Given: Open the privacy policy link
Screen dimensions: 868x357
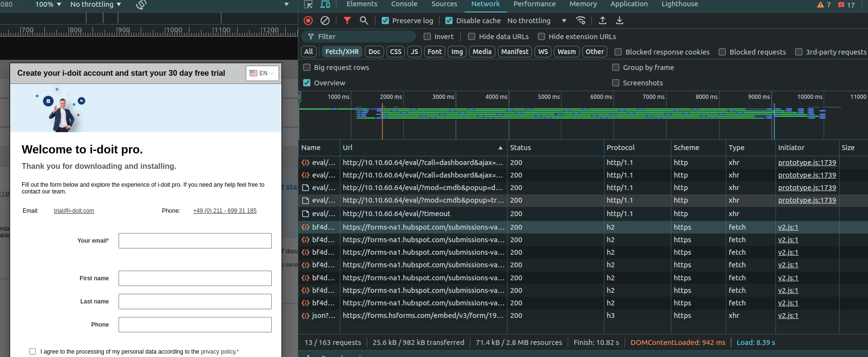Looking at the screenshot, I should click(218, 352).
